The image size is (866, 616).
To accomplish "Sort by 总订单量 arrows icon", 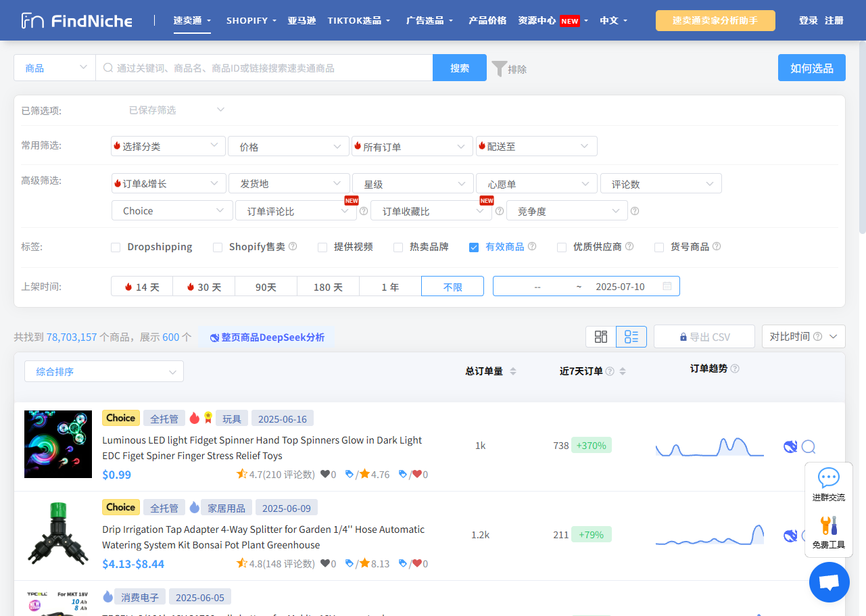I will [x=512, y=371].
